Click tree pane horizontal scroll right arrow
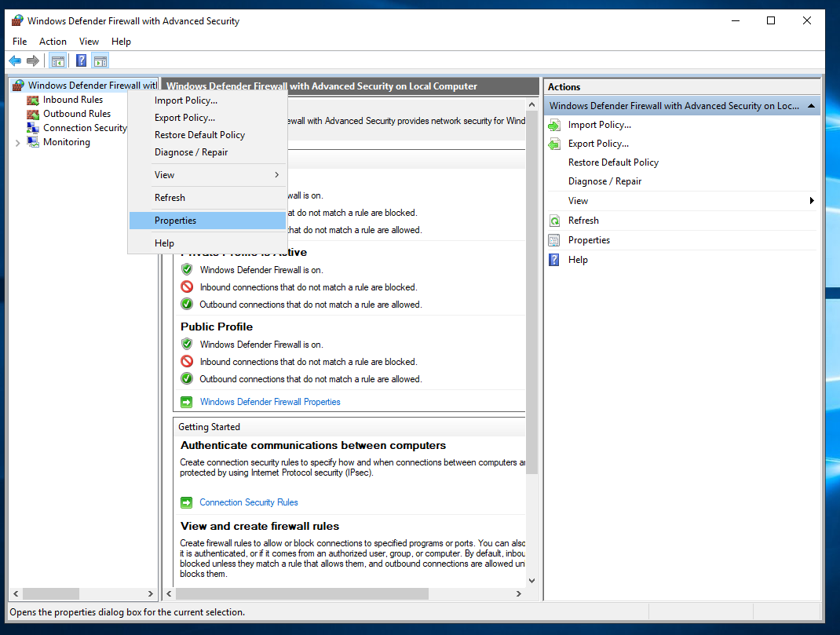Image resolution: width=840 pixels, height=635 pixels. (x=151, y=593)
